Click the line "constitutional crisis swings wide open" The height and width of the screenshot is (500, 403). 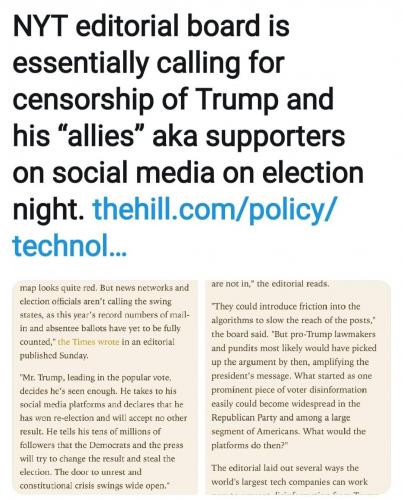click(95, 486)
